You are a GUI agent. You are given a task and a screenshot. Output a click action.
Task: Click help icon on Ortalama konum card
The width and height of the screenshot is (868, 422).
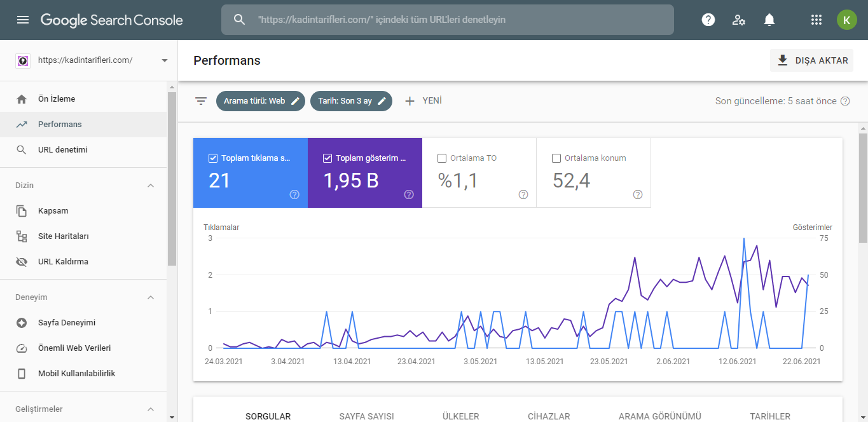click(x=638, y=194)
